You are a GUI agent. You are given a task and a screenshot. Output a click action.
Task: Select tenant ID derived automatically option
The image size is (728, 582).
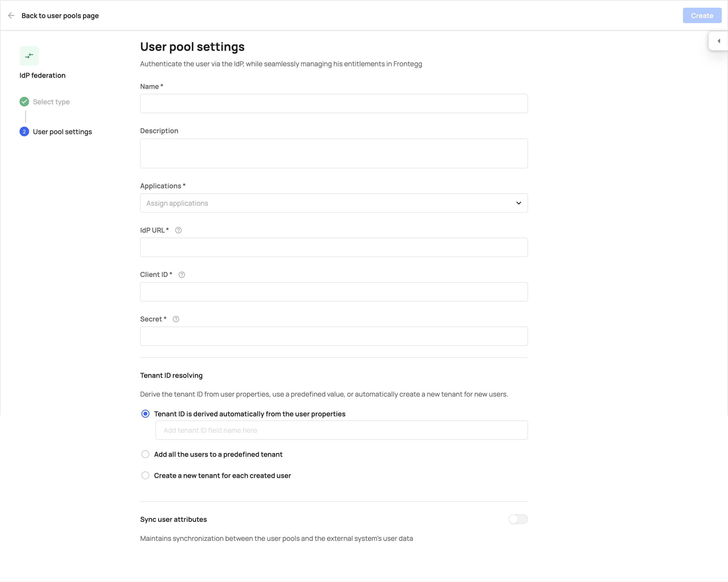(x=145, y=414)
